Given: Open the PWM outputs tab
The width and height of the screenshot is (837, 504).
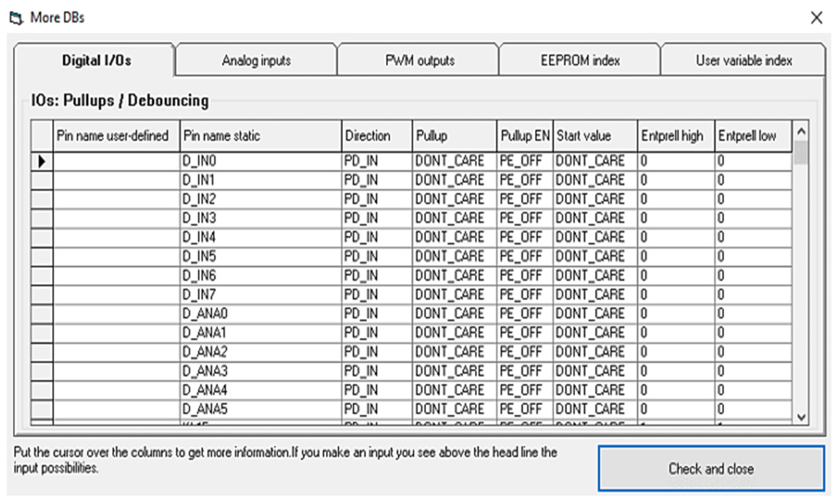Looking at the screenshot, I should click(x=419, y=61).
